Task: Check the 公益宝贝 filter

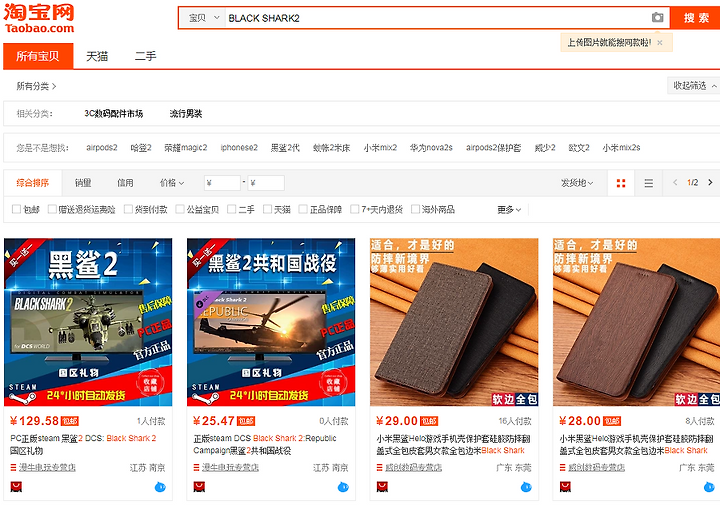Action: [x=180, y=209]
